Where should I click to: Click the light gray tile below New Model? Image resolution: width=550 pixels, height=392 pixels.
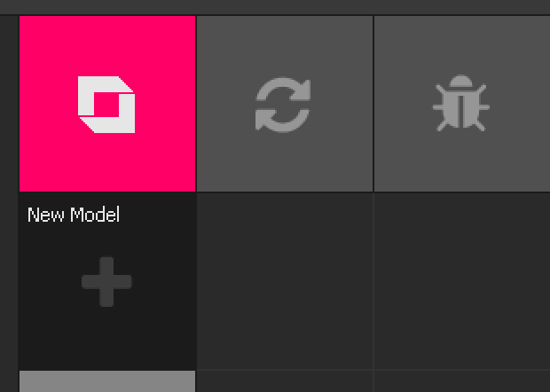[x=107, y=381]
